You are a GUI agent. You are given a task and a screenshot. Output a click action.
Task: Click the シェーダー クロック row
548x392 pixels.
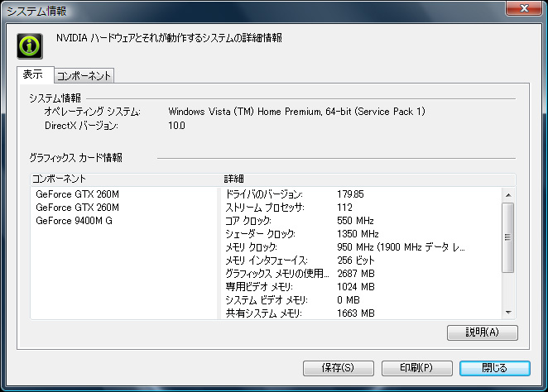[362, 234]
